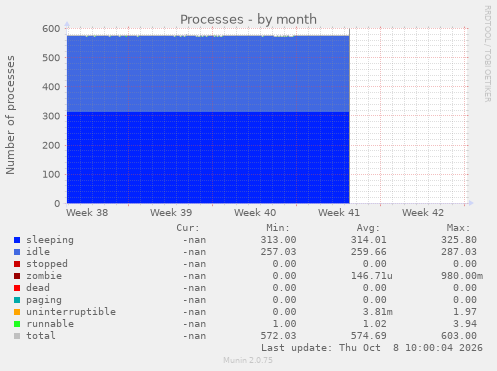
Task: Select the 'sleeping' legend label
Action: point(50,240)
